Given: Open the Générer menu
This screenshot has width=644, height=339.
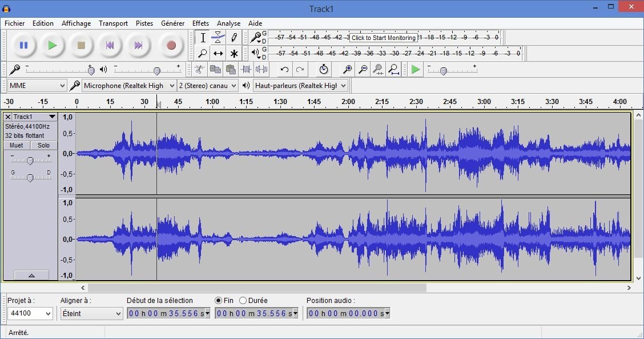Looking at the screenshot, I should tap(172, 23).
